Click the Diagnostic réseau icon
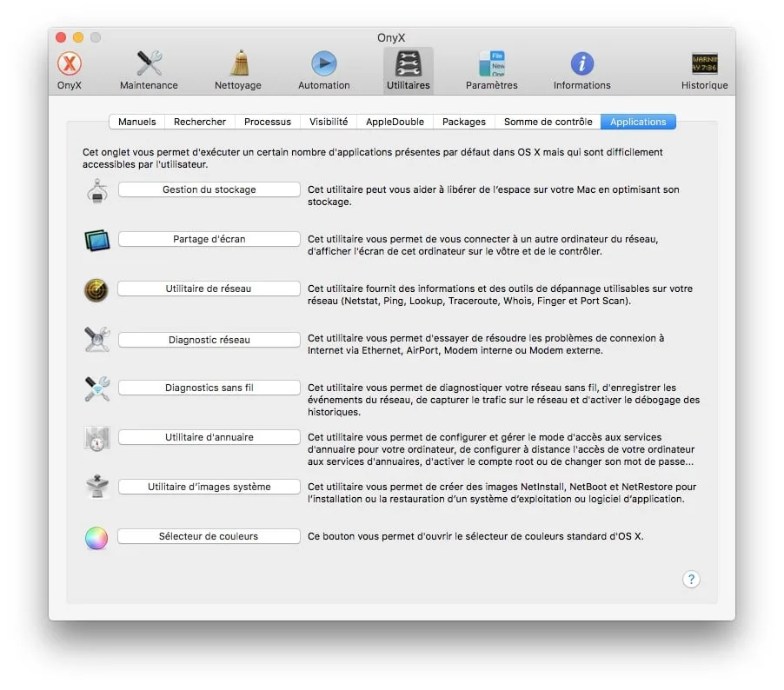The image size is (784, 690). point(97,340)
